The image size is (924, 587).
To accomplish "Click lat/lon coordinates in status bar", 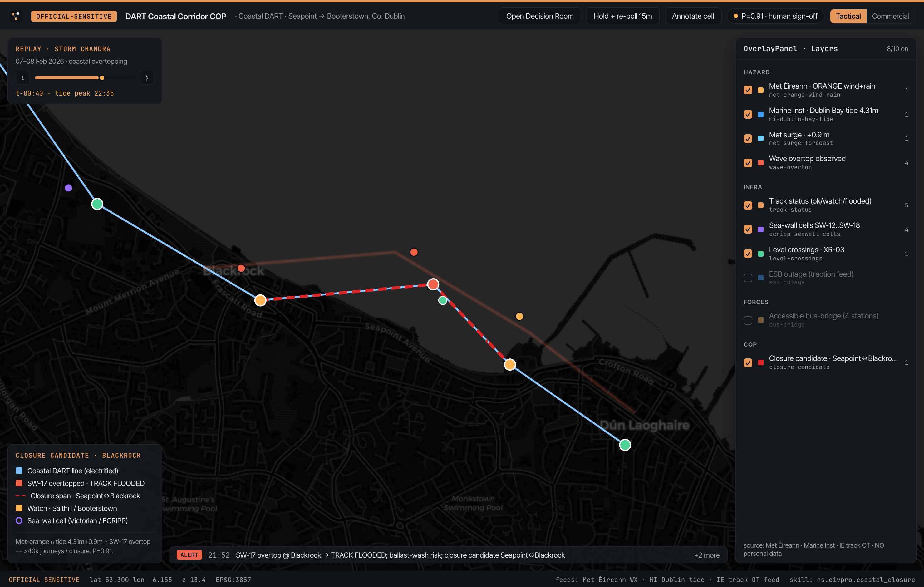I will pos(130,580).
